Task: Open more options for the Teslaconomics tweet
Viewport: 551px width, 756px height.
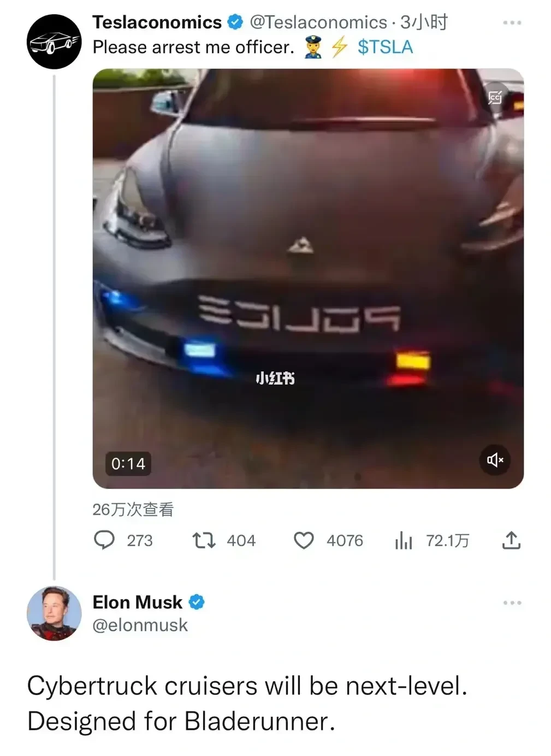Action: (x=512, y=22)
